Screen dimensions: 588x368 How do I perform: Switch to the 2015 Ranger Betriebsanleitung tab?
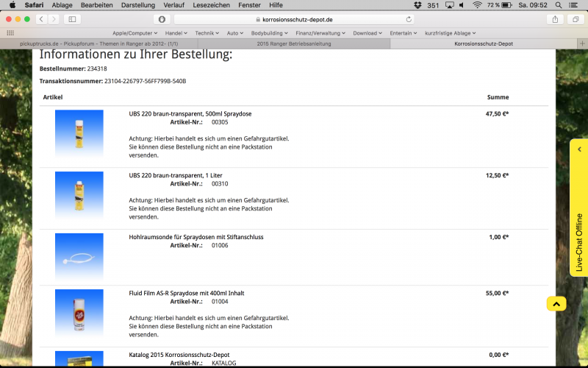point(293,44)
